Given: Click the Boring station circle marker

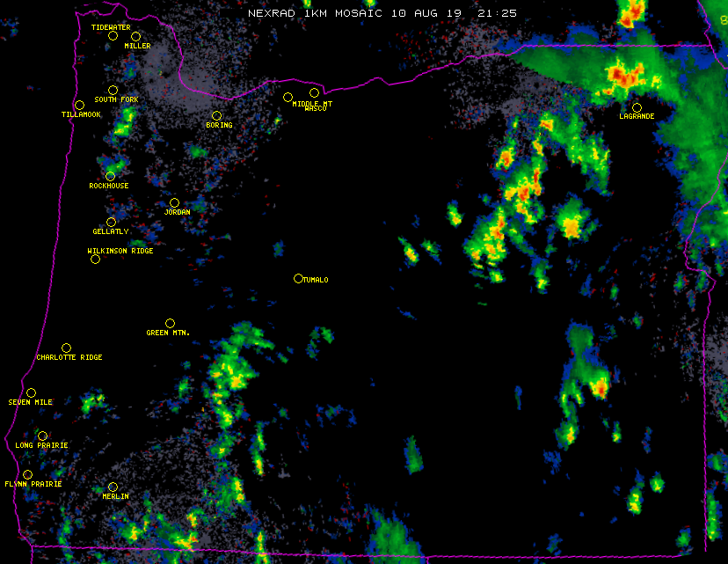Looking at the screenshot, I should click(216, 116).
